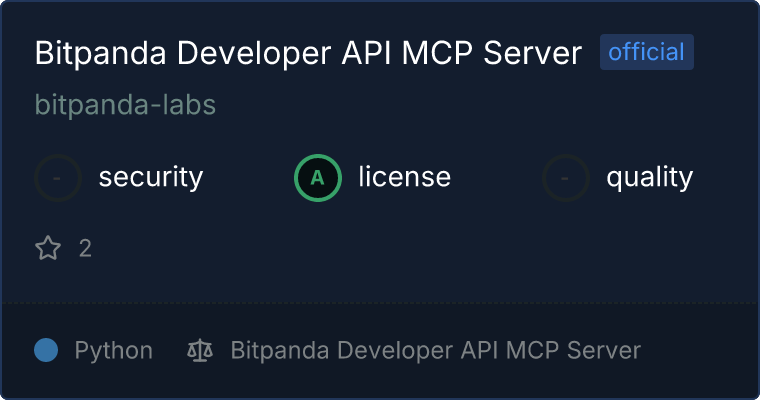Click the star outline icon

[48, 248]
